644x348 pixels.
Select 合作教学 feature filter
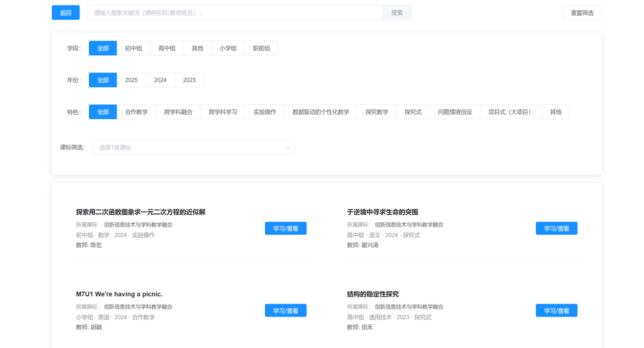coord(136,112)
